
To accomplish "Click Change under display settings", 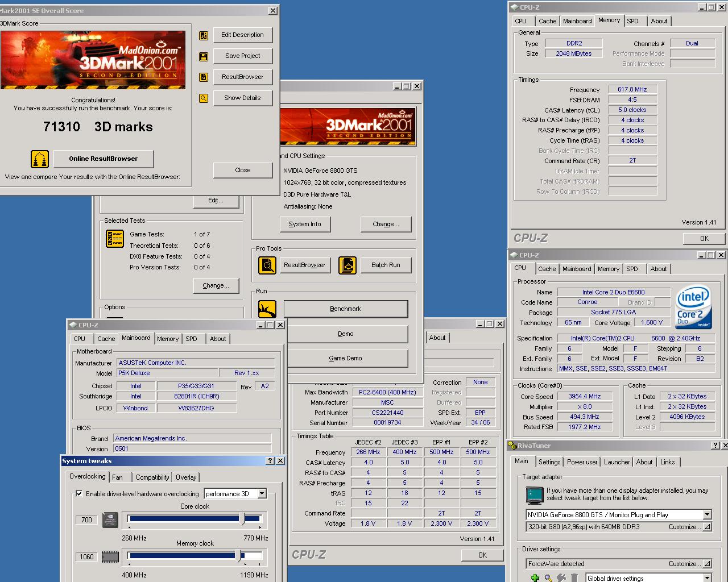I will [x=386, y=224].
